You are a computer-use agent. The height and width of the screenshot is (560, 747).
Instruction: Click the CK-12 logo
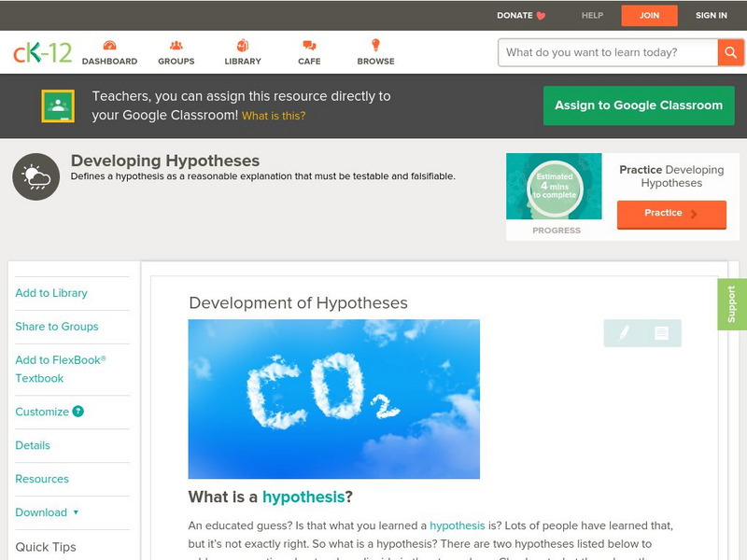pyautogui.click(x=42, y=52)
